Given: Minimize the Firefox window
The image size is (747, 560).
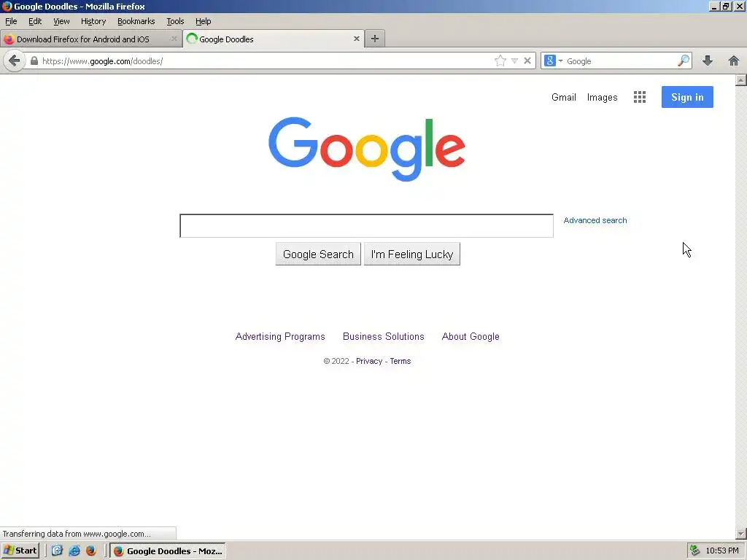Looking at the screenshot, I should tap(713, 6).
